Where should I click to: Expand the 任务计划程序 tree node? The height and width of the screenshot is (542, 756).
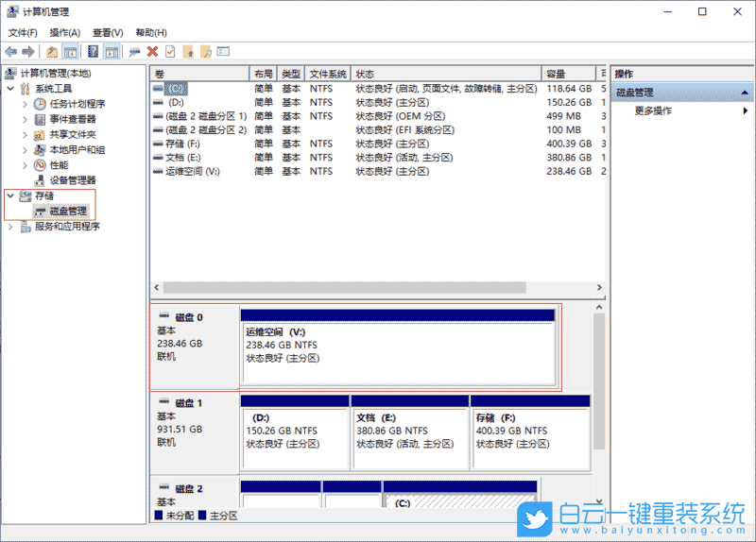click(x=26, y=104)
